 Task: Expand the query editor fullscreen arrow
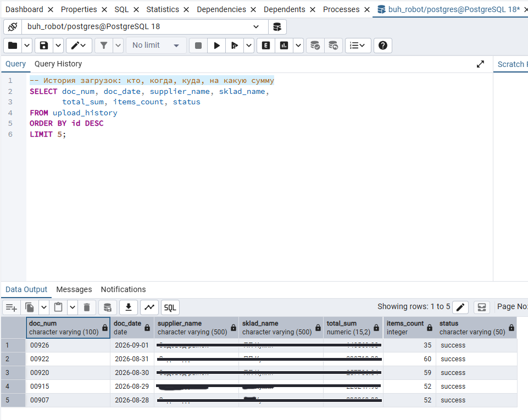tap(481, 64)
